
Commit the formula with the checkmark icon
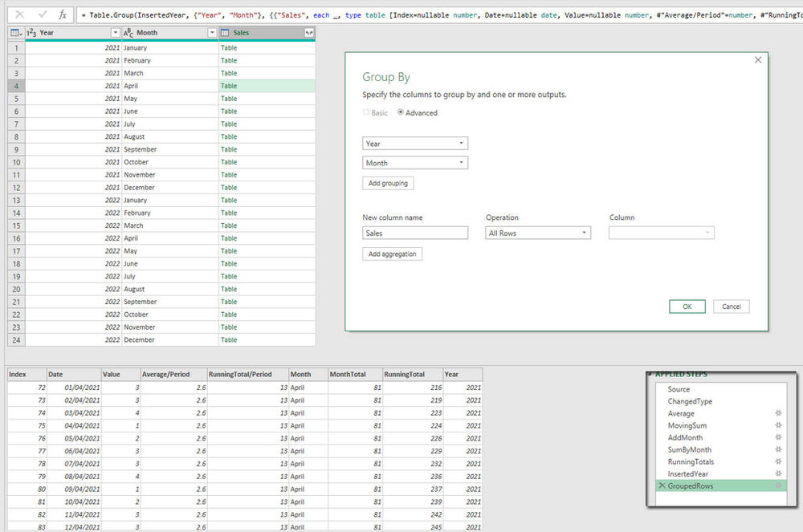pyautogui.click(x=42, y=14)
